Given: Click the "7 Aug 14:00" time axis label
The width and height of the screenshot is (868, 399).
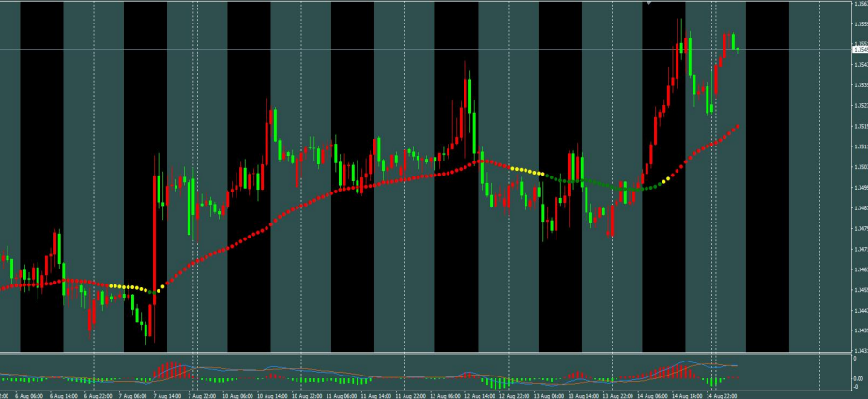Looking at the screenshot, I should tap(168, 396).
